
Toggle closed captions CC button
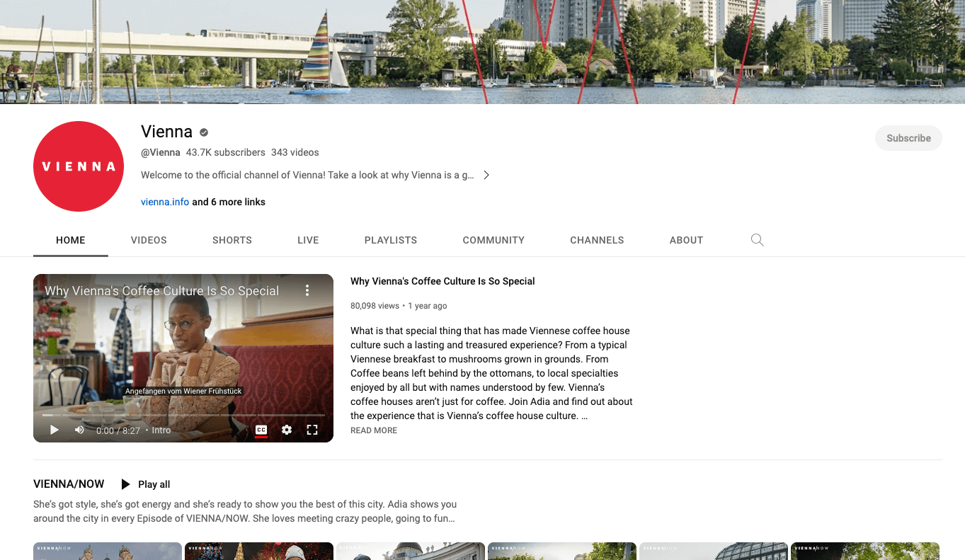[x=261, y=430]
